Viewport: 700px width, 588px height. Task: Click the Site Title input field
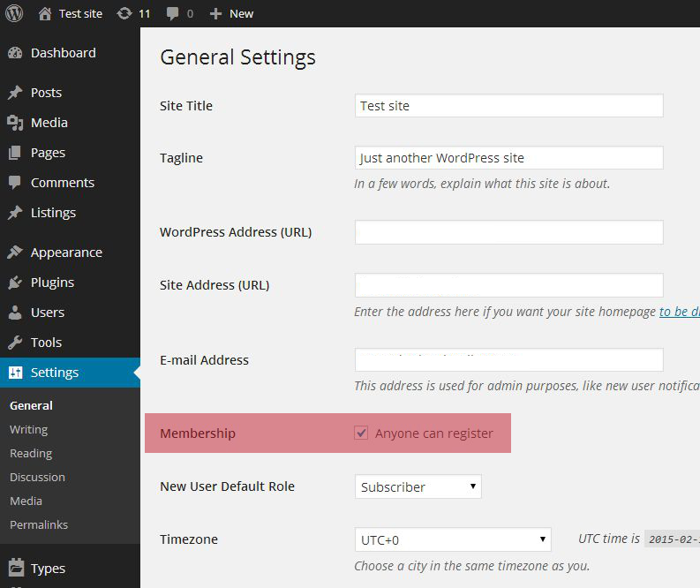pyautogui.click(x=509, y=106)
